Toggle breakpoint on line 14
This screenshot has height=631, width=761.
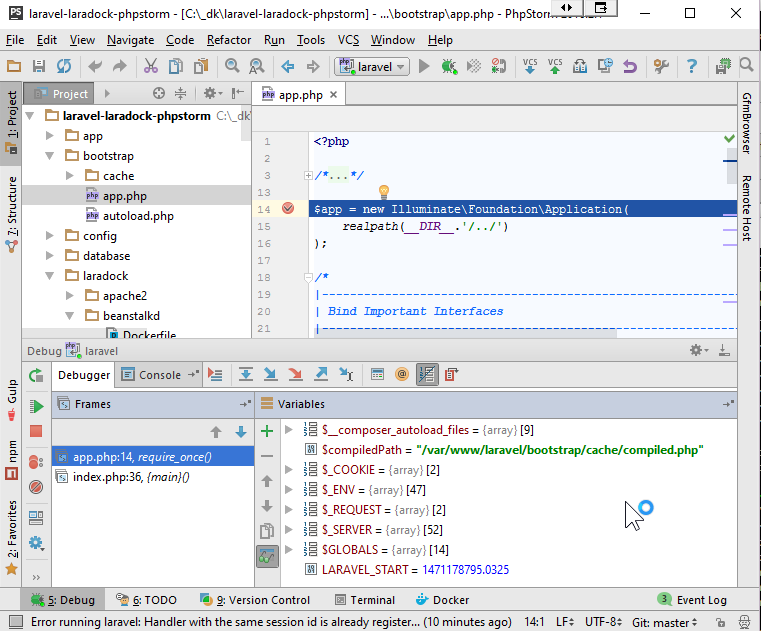click(288, 209)
